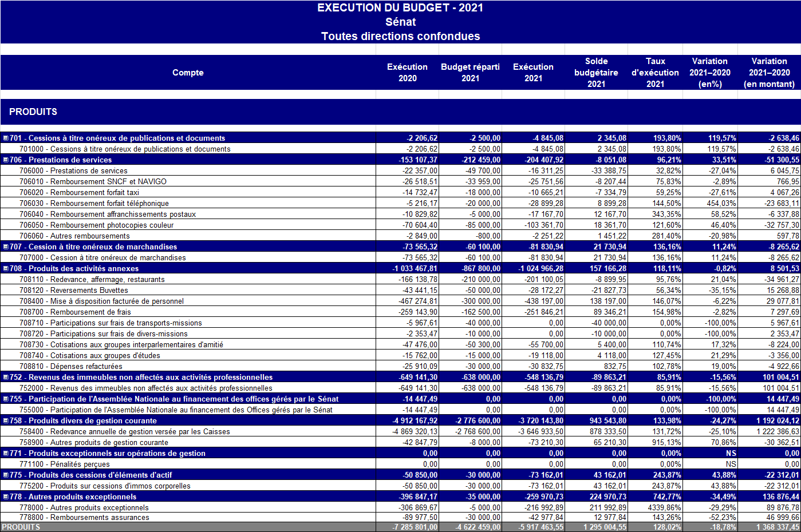The width and height of the screenshot is (801, 532).
Task: Select the Budget réparti 2021 column header
Action: tap(470, 73)
